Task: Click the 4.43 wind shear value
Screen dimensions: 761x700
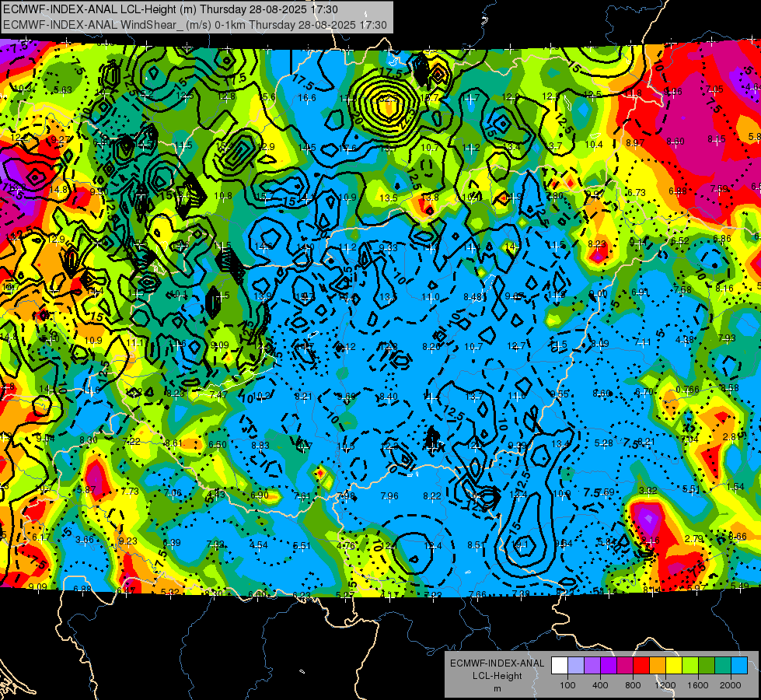Action: 216,495
